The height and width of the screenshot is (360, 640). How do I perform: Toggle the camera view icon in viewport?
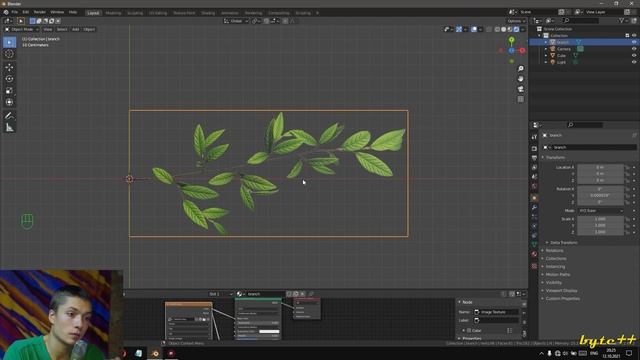pyautogui.click(x=520, y=89)
